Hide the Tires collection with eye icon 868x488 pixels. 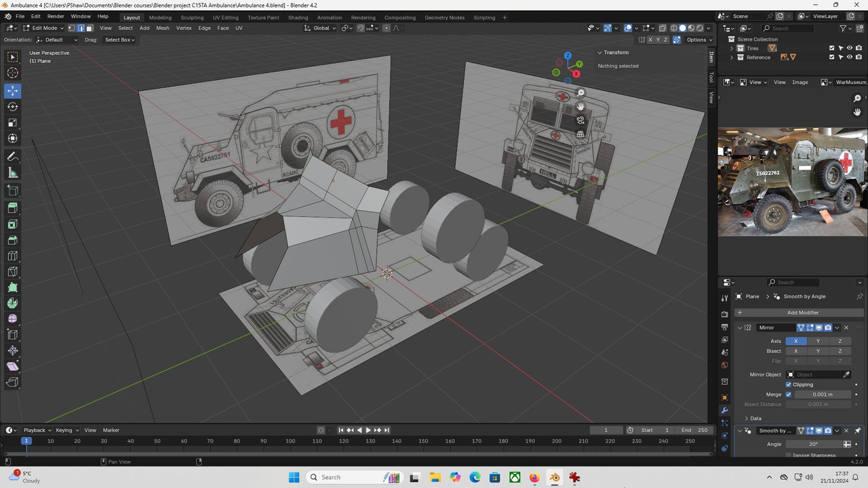tap(850, 48)
